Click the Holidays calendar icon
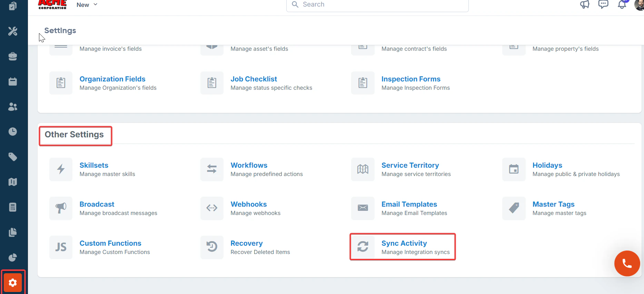 coord(514,169)
